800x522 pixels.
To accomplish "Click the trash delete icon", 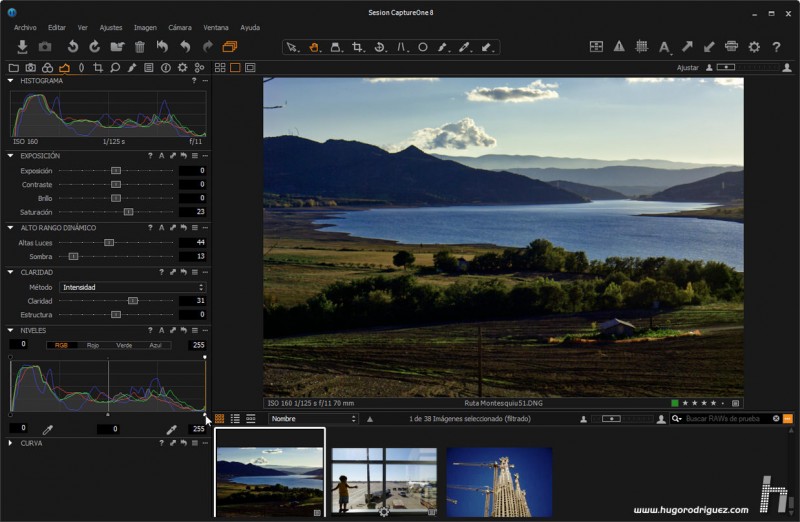I will [140, 47].
